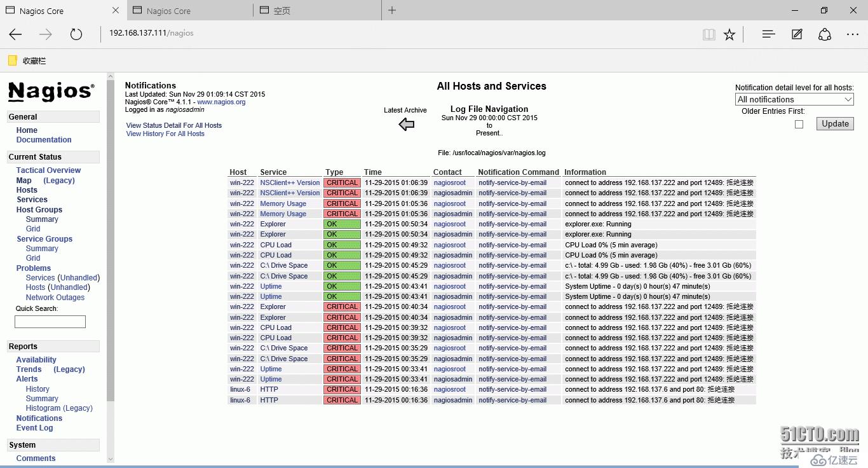Screen dimensions: 868x468
Task: Open first HTTP service link
Action: pyautogui.click(x=269, y=389)
